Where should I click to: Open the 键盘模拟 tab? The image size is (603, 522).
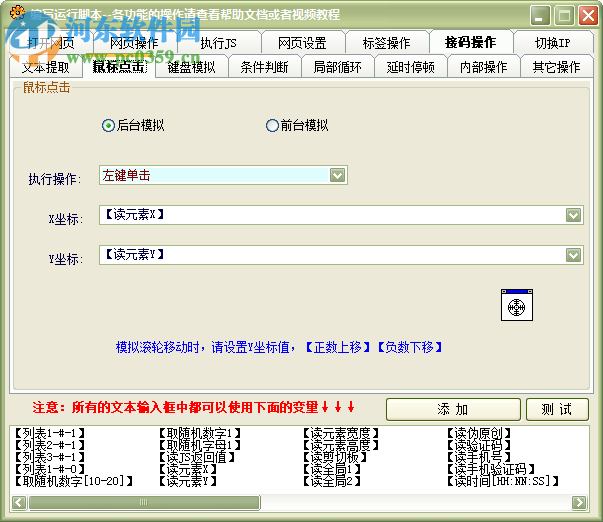(x=192, y=67)
